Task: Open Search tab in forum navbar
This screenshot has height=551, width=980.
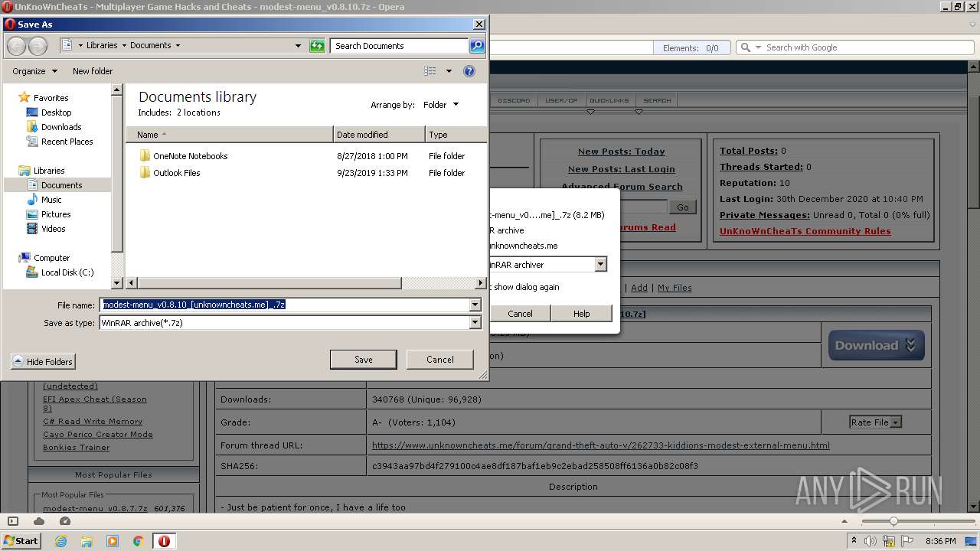Action: pyautogui.click(x=657, y=100)
